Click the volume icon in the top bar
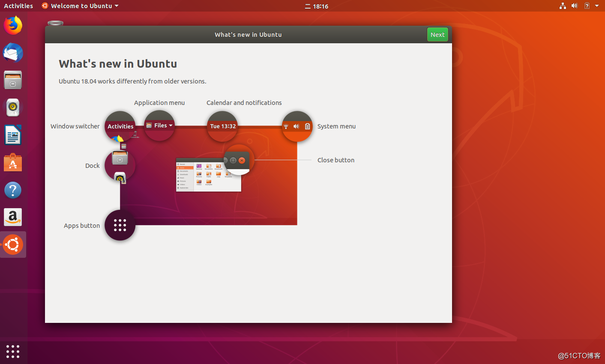Viewport: 605px width, 364px height. (575, 6)
